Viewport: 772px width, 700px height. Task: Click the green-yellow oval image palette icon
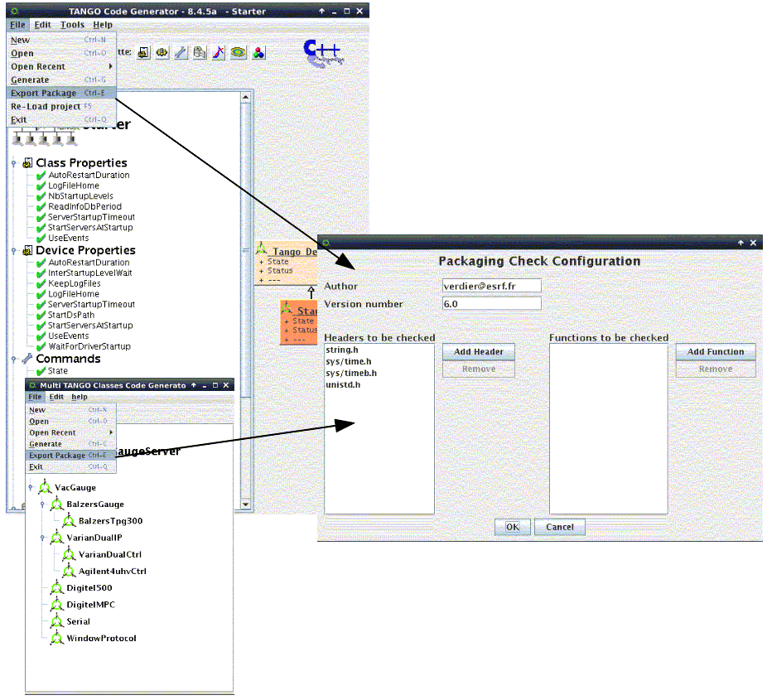pos(239,53)
